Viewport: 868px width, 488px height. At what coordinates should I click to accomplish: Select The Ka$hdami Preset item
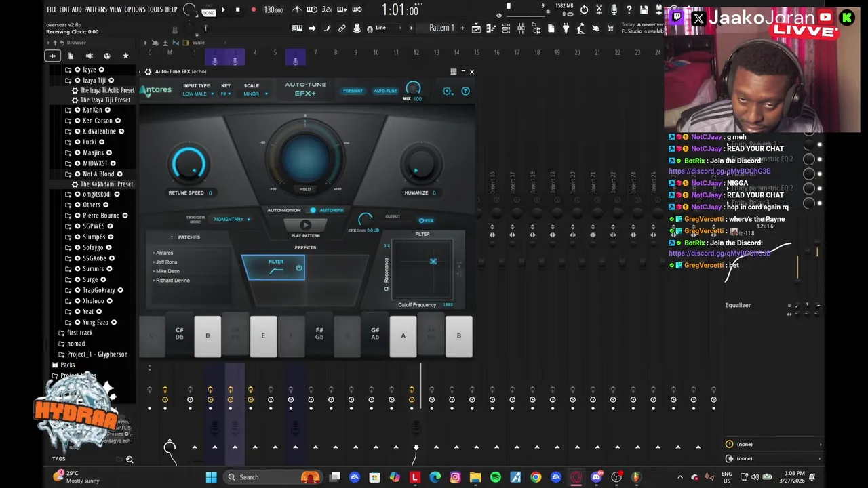103,184
